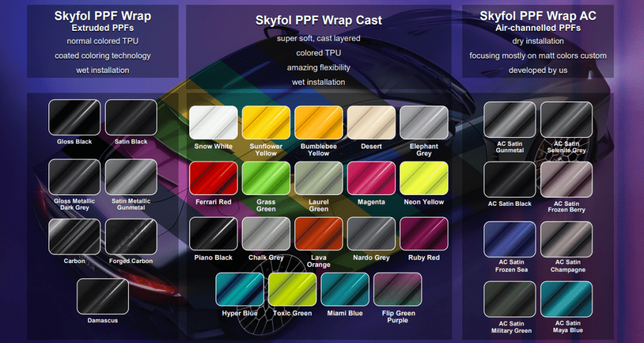Select the Gloss Black swatch
The image size is (644, 343).
point(74,118)
